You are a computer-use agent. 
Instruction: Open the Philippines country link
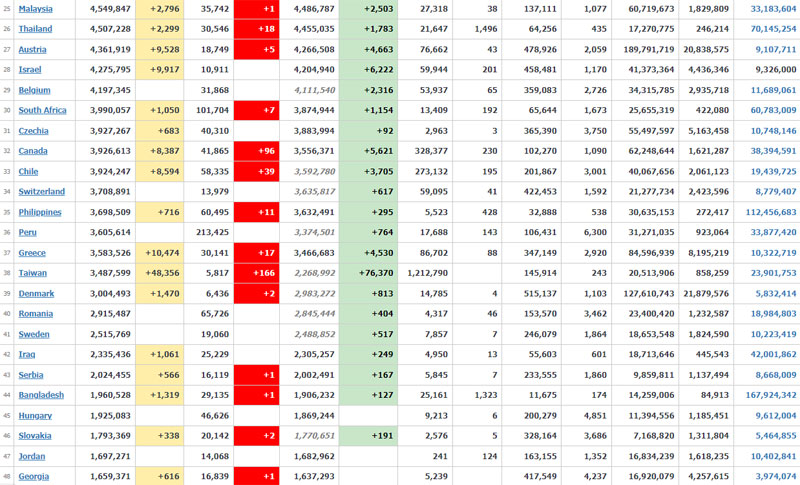point(40,212)
